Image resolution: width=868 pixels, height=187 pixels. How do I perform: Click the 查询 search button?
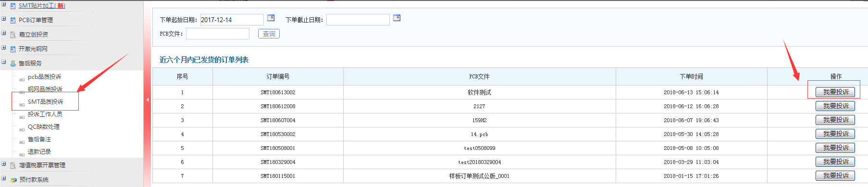[x=269, y=34]
